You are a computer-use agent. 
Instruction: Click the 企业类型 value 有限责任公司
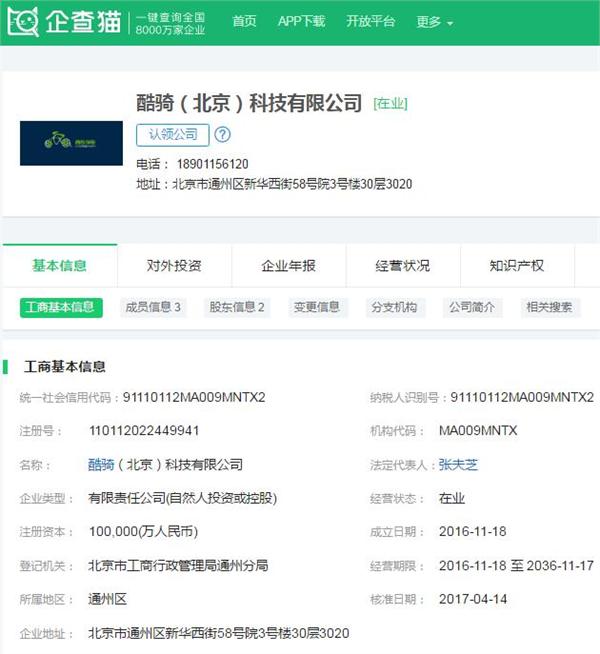click(x=183, y=498)
